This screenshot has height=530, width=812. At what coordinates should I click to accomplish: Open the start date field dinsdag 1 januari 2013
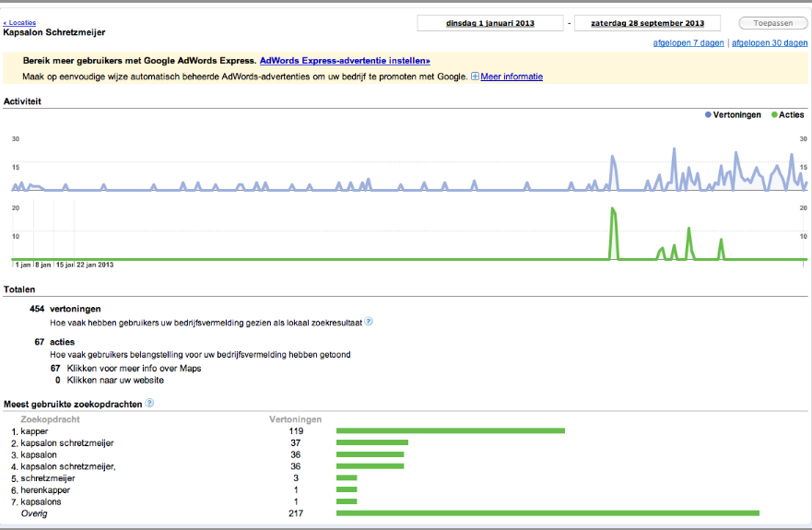pos(490,23)
